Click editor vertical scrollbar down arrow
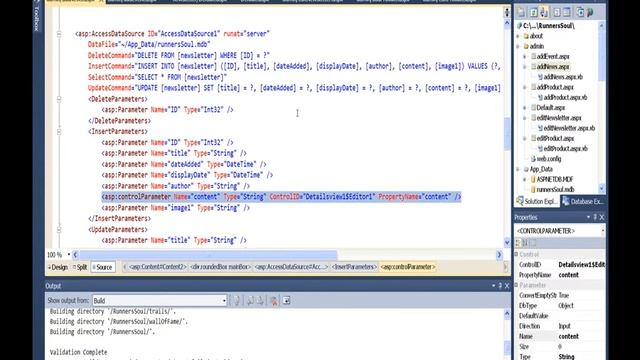Screen dimensions: 640x360 point(507,242)
